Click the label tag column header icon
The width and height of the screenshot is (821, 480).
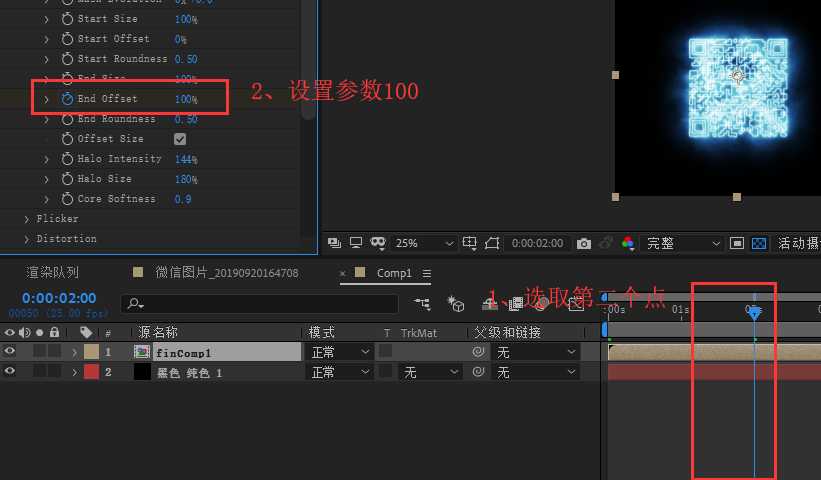(x=86, y=332)
